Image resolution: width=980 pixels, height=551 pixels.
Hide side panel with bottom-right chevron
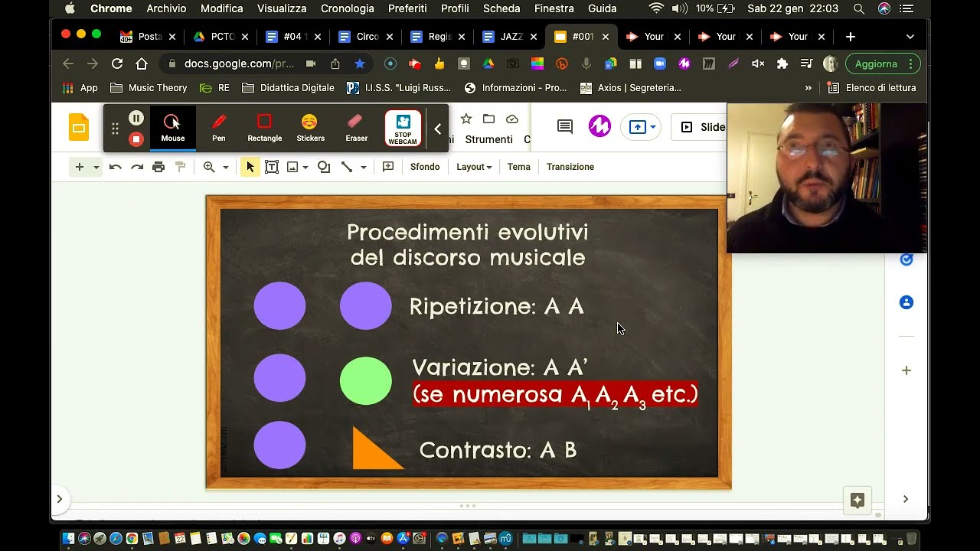(906, 499)
